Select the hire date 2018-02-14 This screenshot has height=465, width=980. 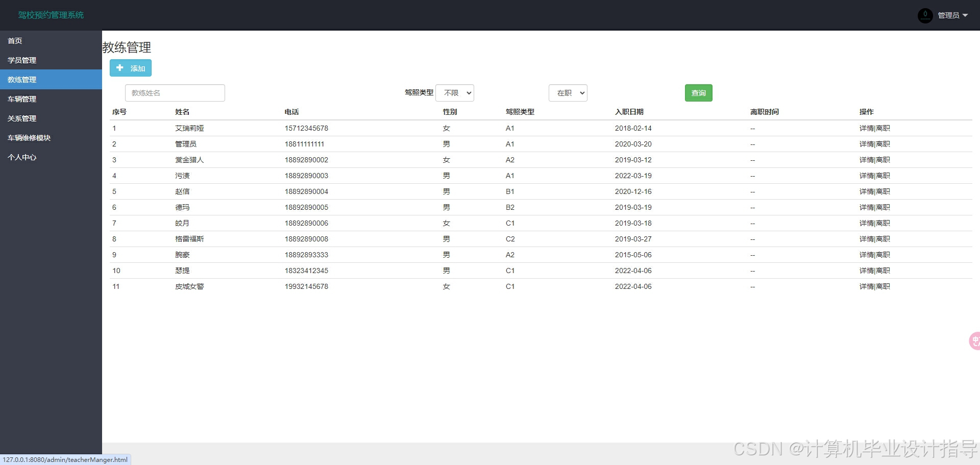point(633,128)
